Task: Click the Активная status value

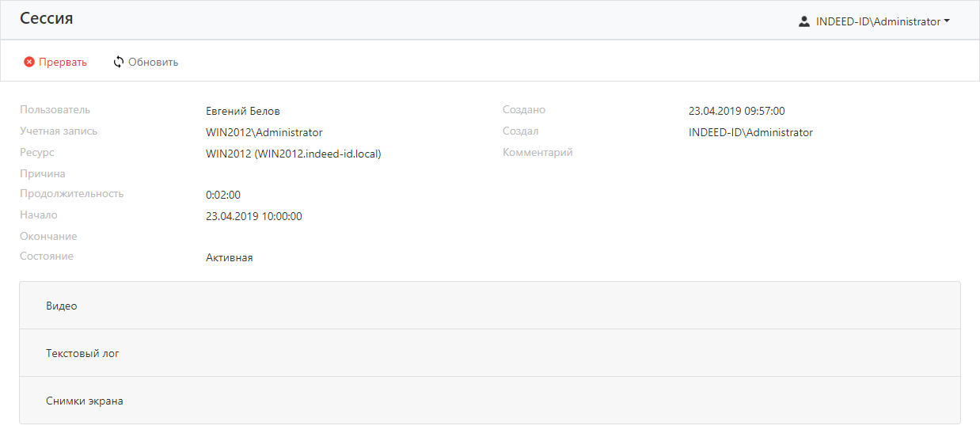Action: pos(229,257)
